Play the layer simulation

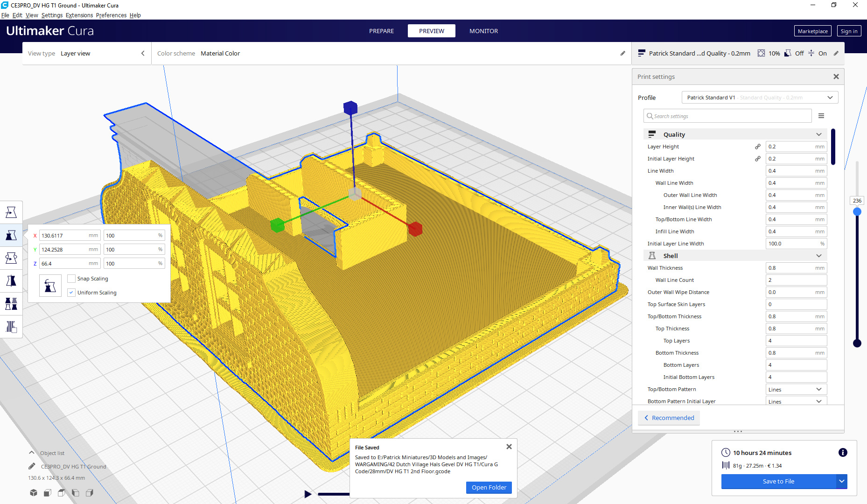308,494
